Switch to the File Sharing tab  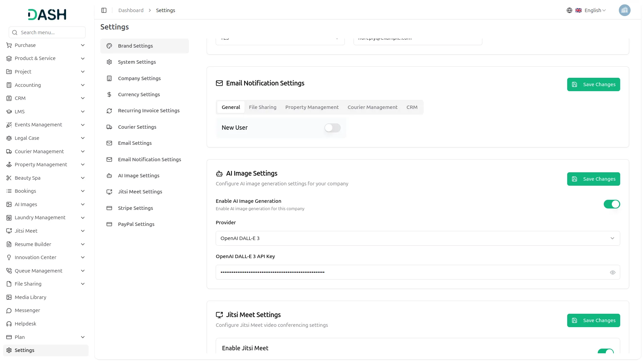coord(262,107)
